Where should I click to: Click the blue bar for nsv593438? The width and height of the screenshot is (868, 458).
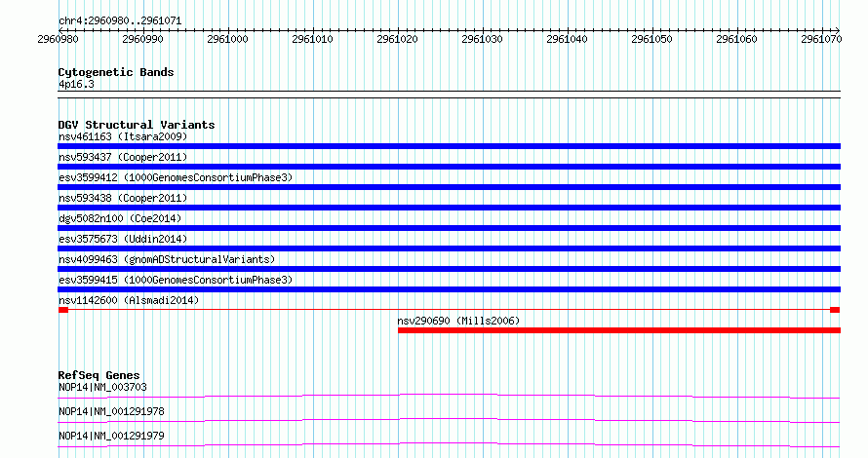[449, 208]
